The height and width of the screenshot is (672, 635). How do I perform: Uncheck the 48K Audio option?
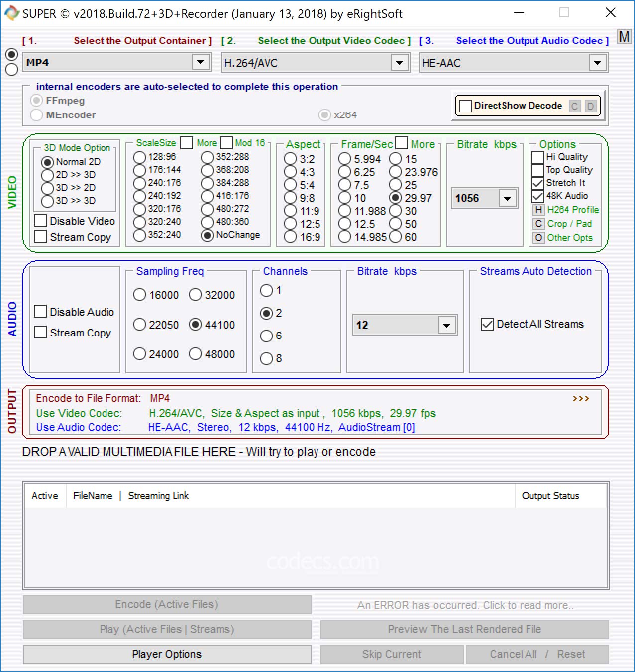coord(538,196)
